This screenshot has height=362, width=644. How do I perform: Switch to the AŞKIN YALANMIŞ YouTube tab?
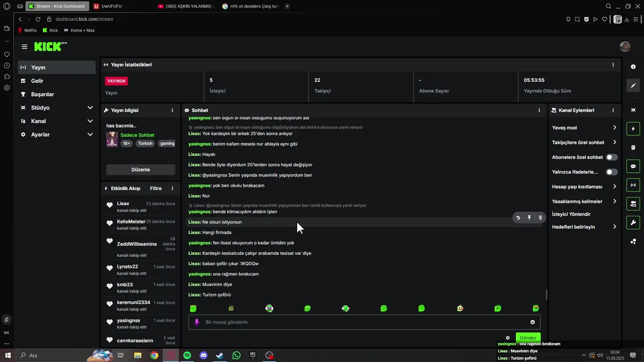[x=186, y=6]
